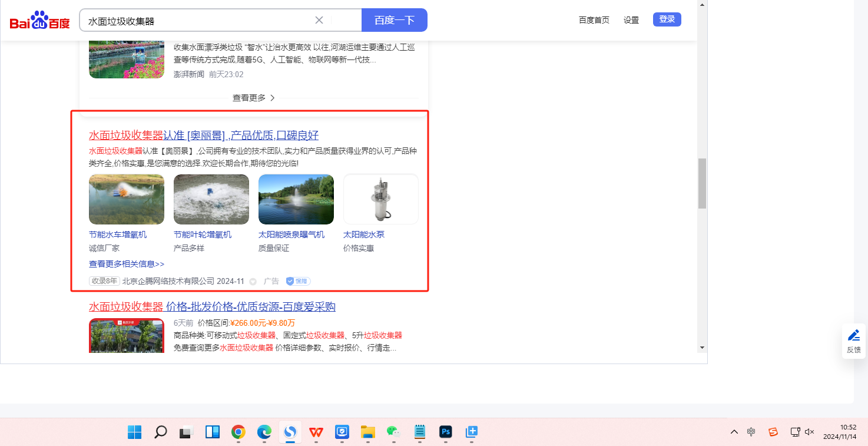
Task: Open the 设置 menu
Action: tap(631, 20)
